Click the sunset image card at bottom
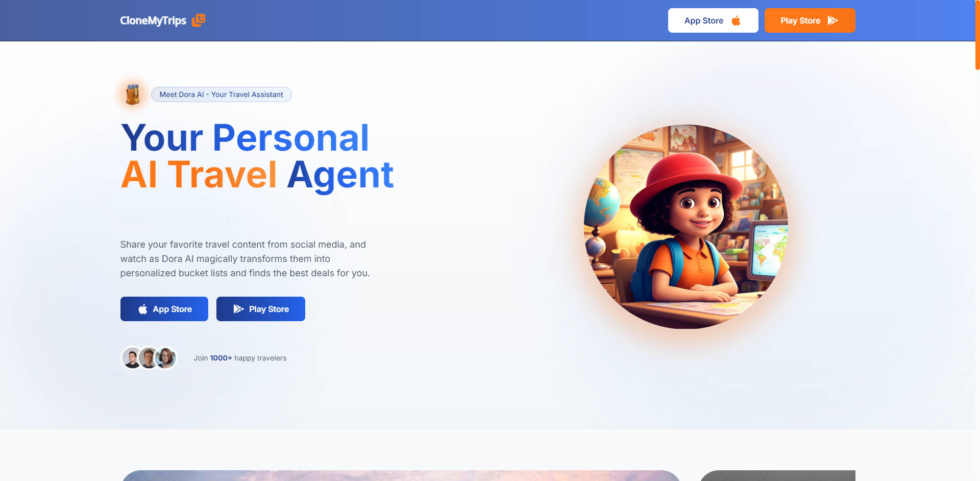This screenshot has height=481, width=980. (401, 475)
